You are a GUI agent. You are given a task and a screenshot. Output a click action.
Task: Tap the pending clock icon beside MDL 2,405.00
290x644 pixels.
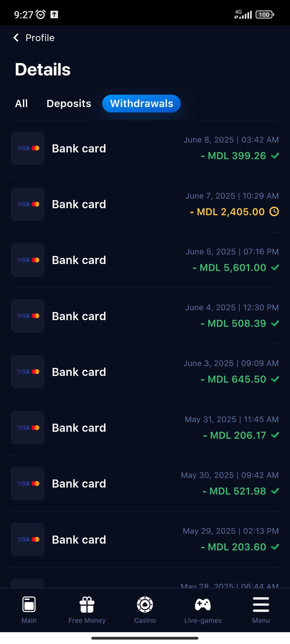[274, 212]
